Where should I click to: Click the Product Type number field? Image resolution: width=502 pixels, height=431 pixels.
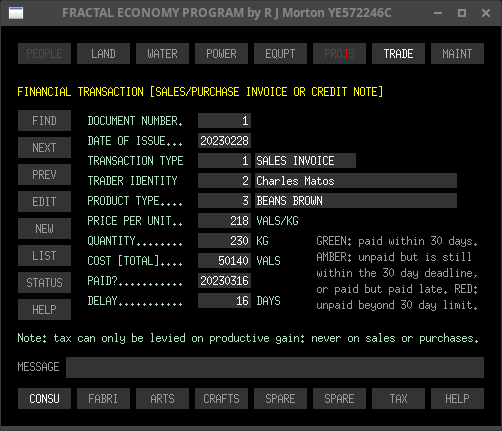224,200
